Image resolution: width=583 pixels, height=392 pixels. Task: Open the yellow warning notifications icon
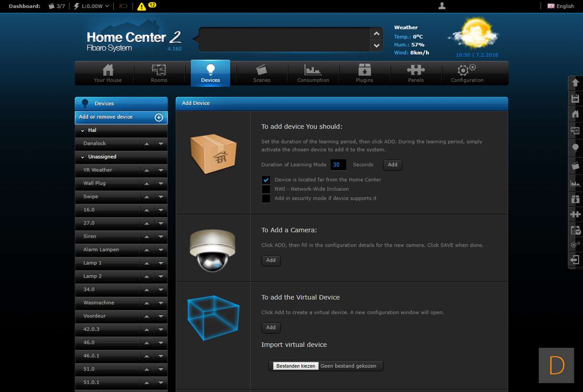(x=142, y=6)
